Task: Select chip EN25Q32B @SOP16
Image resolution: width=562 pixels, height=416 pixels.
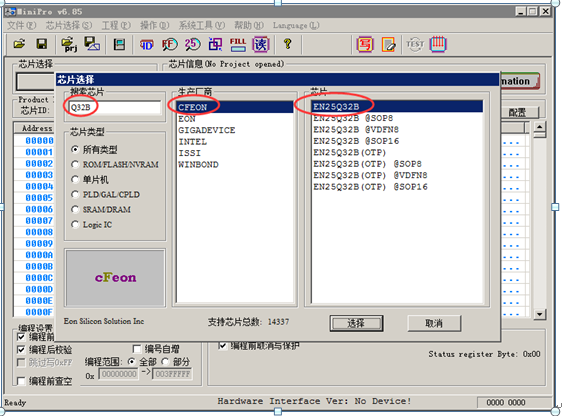Action: pos(397,141)
